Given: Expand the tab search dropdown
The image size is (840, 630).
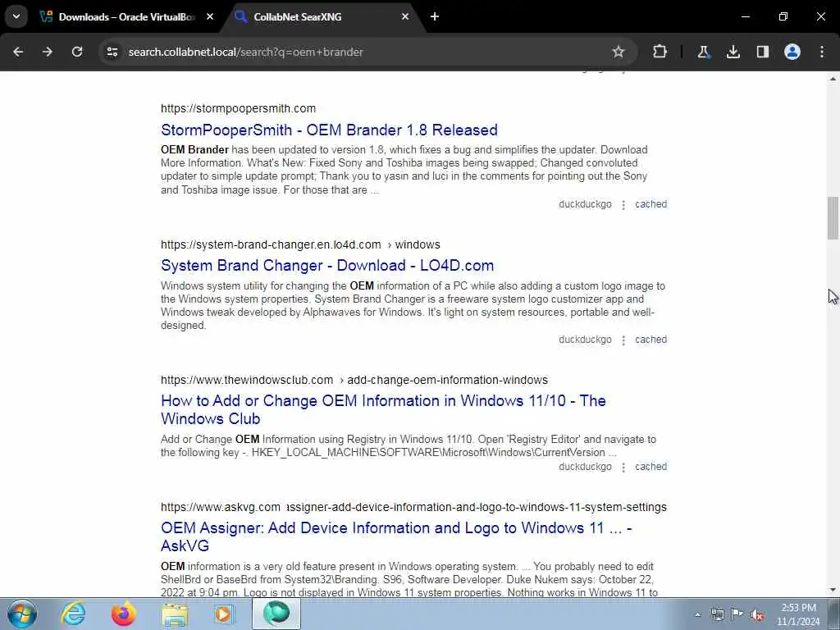Looking at the screenshot, I should (x=16, y=16).
